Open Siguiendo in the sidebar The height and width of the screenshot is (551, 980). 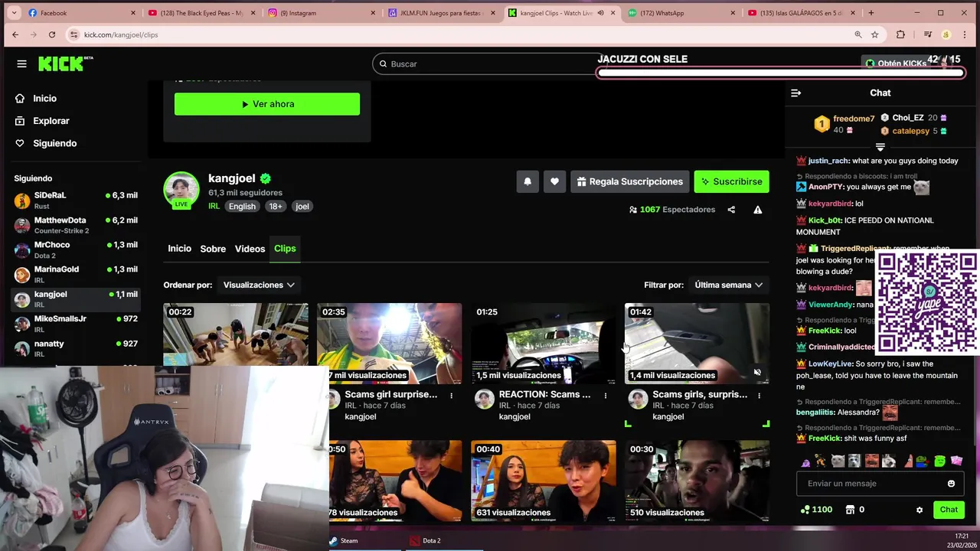[x=54, y=143]
